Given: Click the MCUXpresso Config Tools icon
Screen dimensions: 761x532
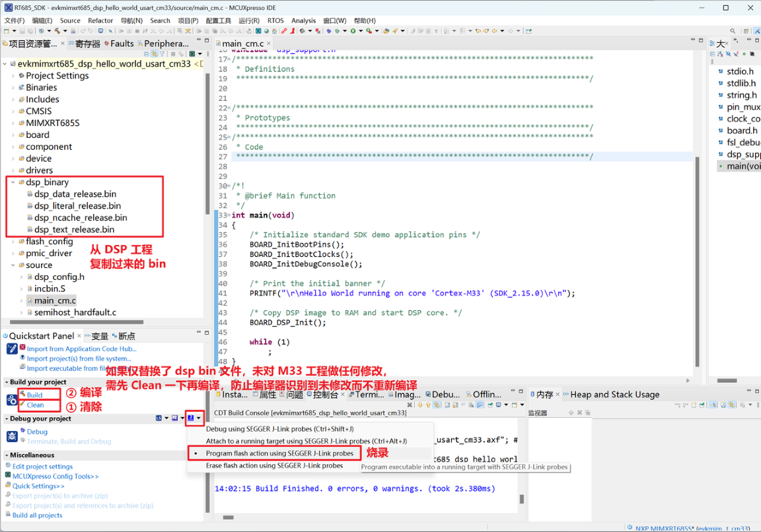Looking at the screenshot, I should [7, 475].
